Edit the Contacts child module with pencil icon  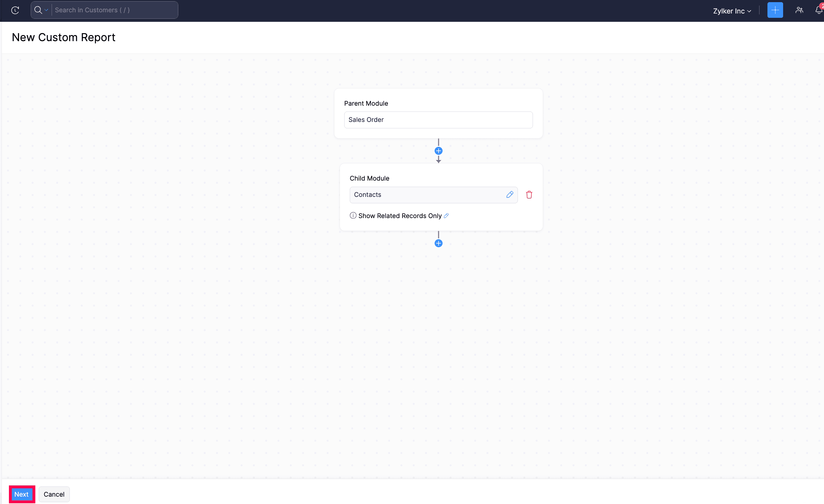(509, 194)
